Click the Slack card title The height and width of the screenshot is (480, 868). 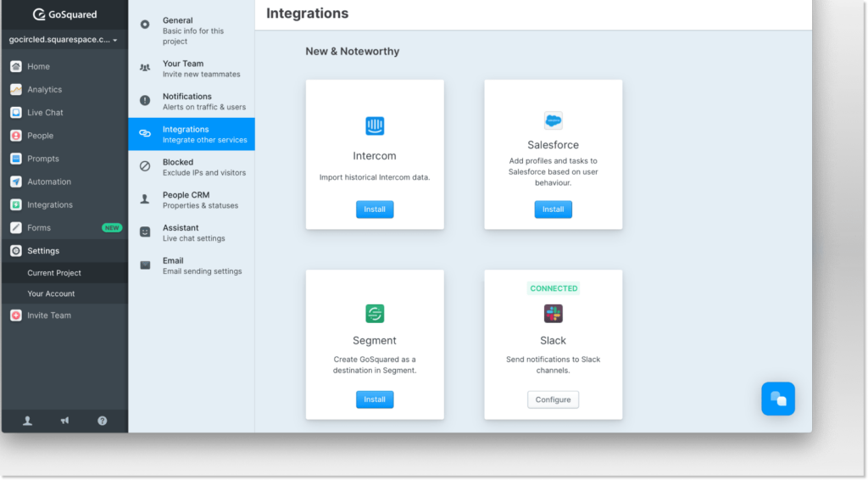pos(553,340)
